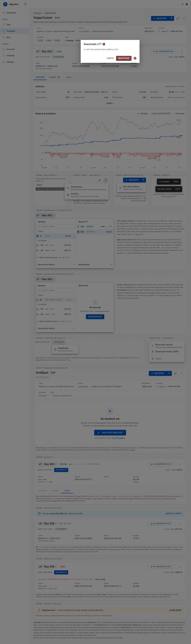Click the pause icon beside Set inactive…
This screenshot has width=191, height=644.
click(68, 188)
